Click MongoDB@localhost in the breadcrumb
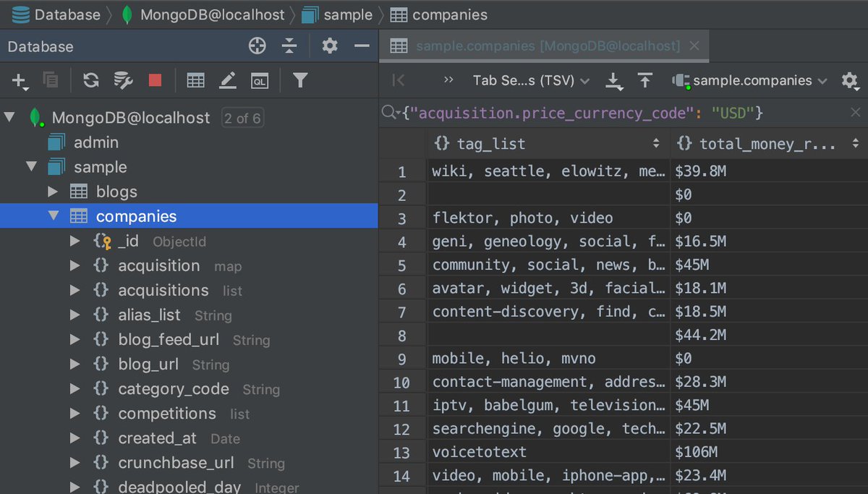This screenshot has width=868, height=494. pyautogui.click(x=203, y=14)
